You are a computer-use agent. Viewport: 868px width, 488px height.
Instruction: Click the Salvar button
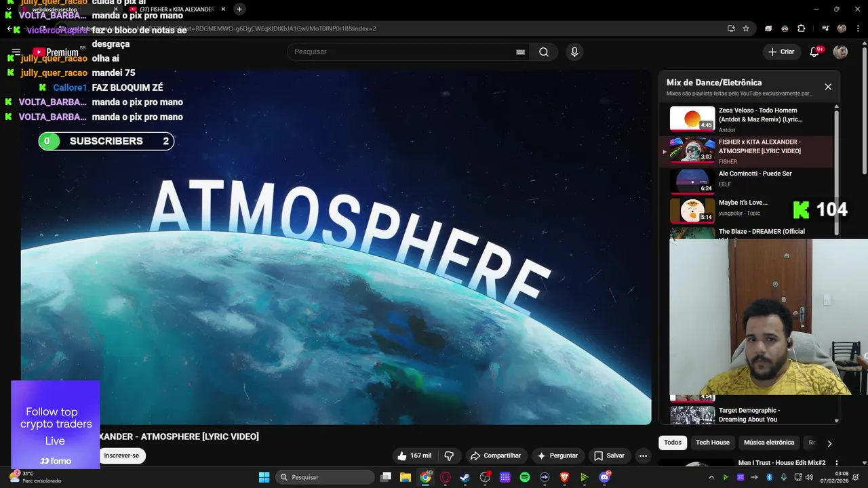click(609, 456)
